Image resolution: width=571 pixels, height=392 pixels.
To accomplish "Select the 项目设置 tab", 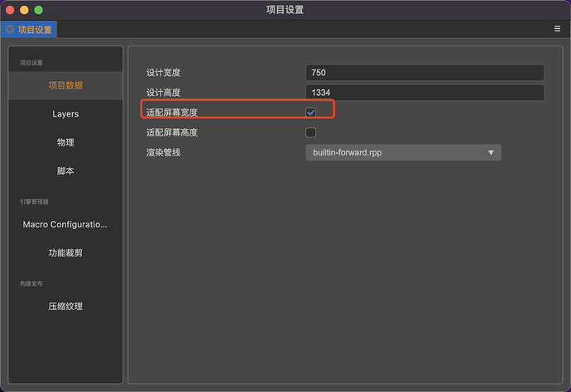I will (x=29, y=30).
